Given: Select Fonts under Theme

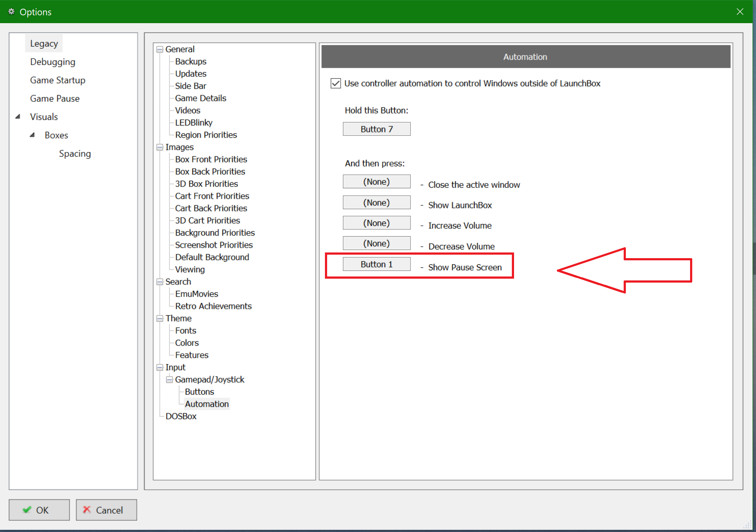Looking at the screenshot, I should (x=186, y=331).
